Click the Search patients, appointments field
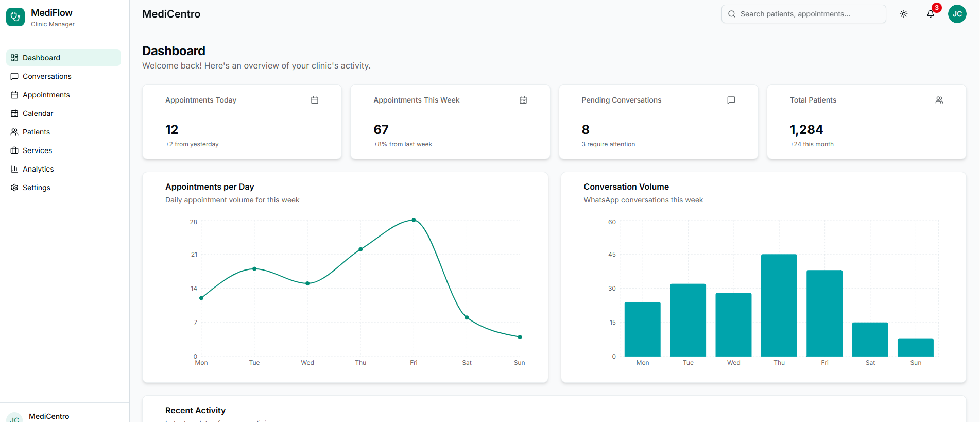980x422 pixels. click(803, 14)
